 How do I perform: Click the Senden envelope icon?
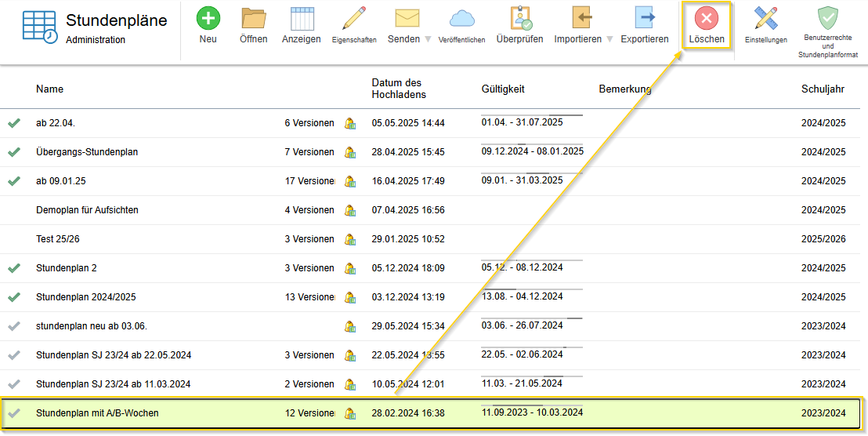407,18
